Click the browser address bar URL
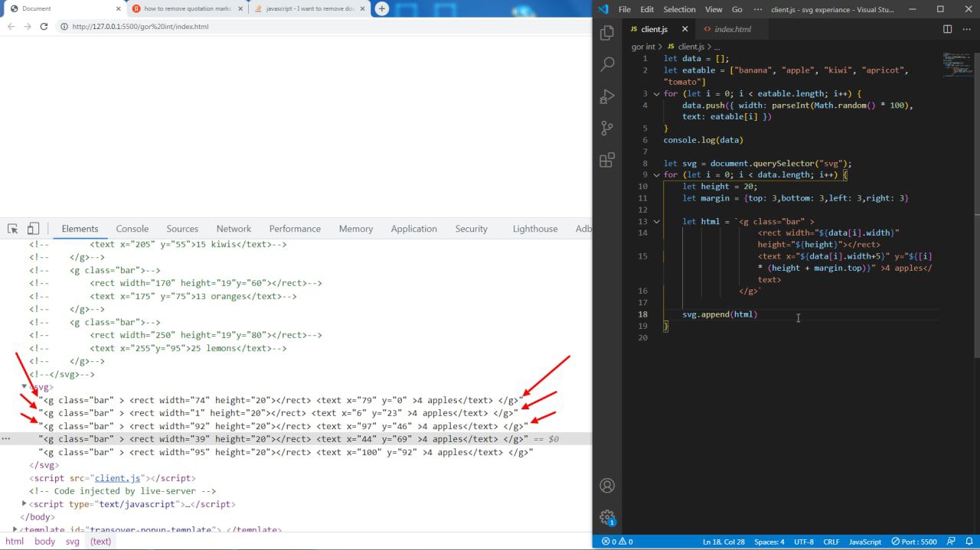 140,26
